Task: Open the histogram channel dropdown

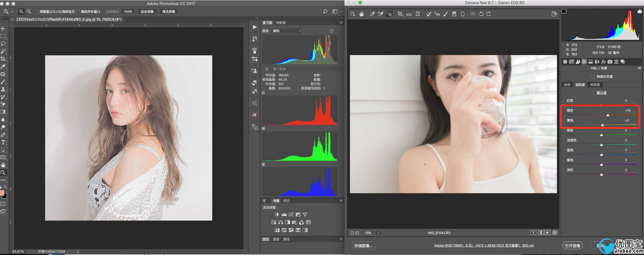Action: (286, 31)
